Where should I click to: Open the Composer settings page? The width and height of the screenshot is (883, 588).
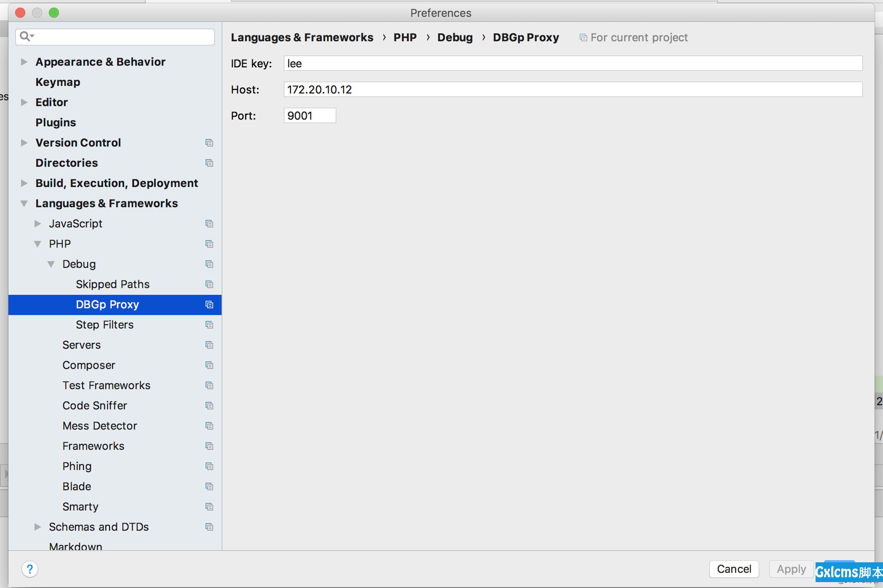[88, 365]
